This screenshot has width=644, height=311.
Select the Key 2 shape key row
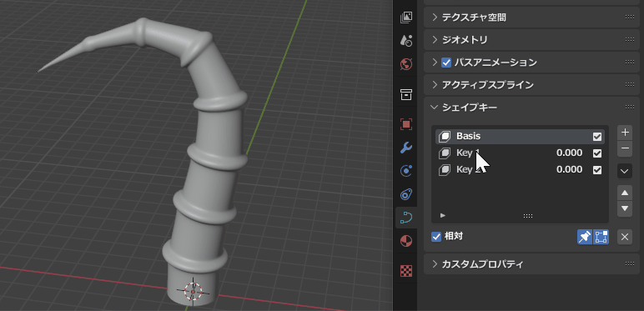point(520,169)
